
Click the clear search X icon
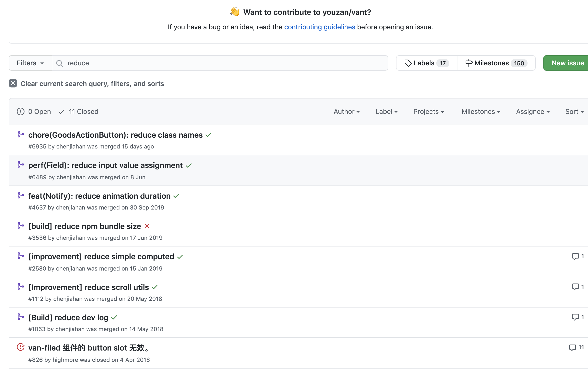point(13,83)
